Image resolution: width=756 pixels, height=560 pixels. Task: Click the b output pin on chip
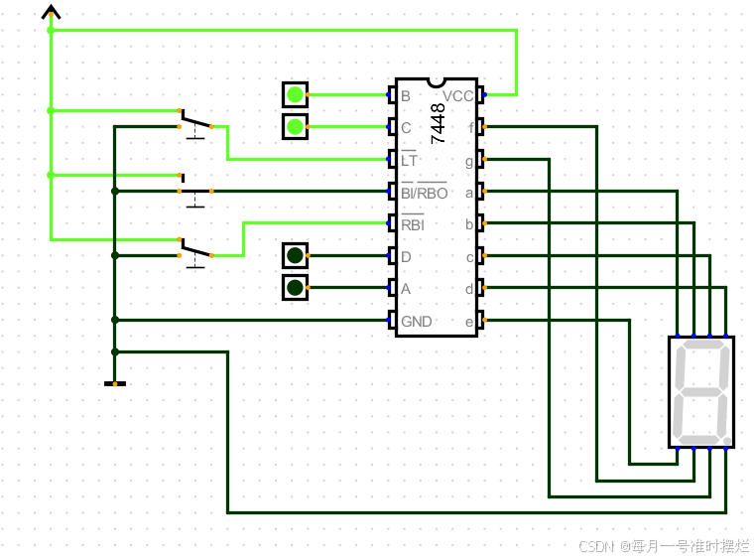coord(481,223)
